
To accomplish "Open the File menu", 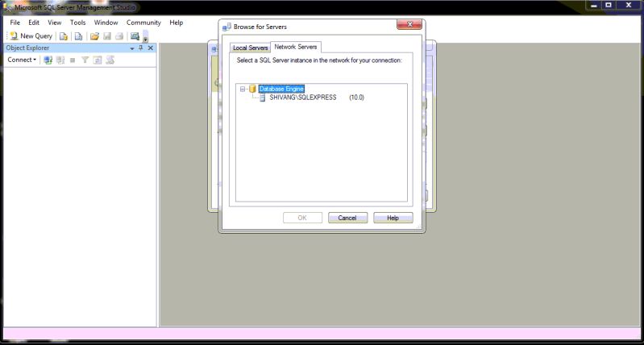I will [x=15, y=23].
